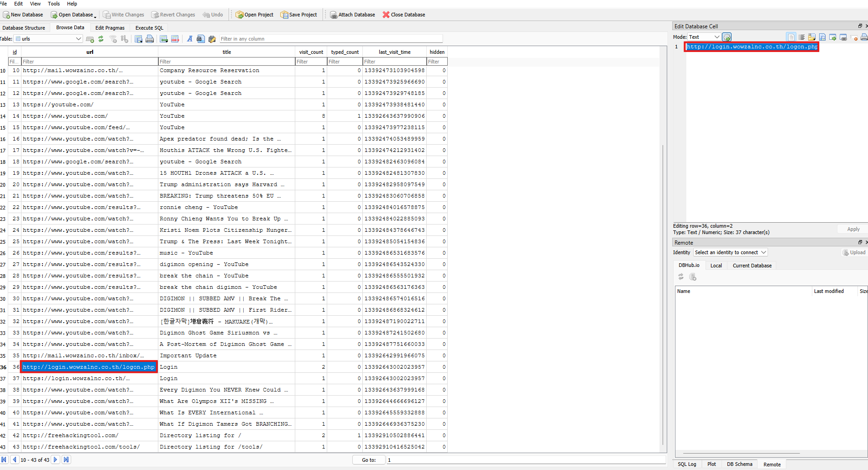868x470 pixels.
Task: Click the database document icon beside refresh in Remote
Action: pos(693,277)
